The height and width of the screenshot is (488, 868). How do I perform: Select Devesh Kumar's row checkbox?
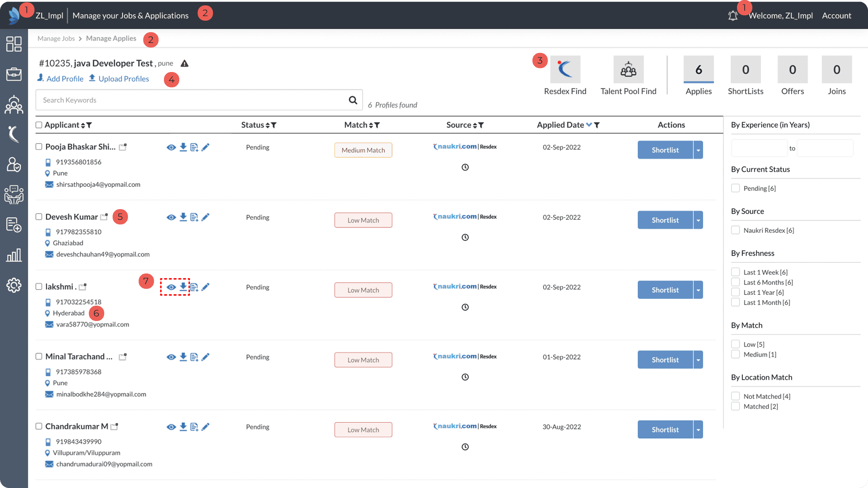click(39, 217)
